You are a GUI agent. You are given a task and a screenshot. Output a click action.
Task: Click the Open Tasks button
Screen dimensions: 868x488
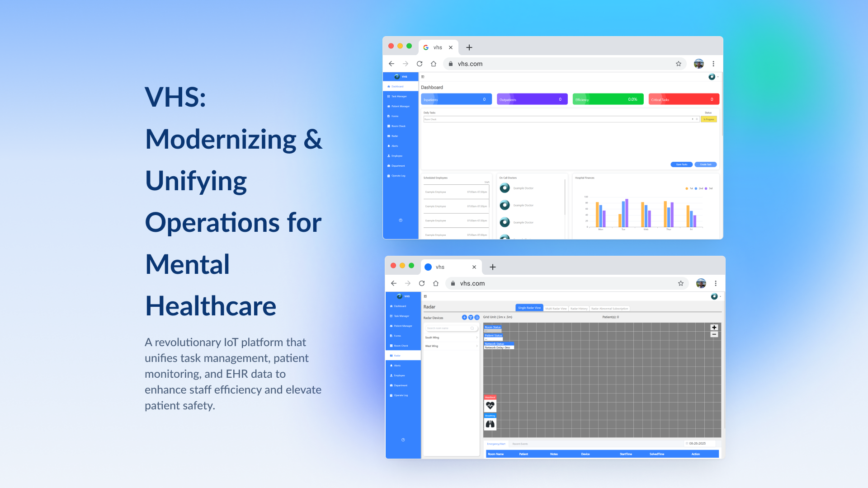[x=681, y=164]
